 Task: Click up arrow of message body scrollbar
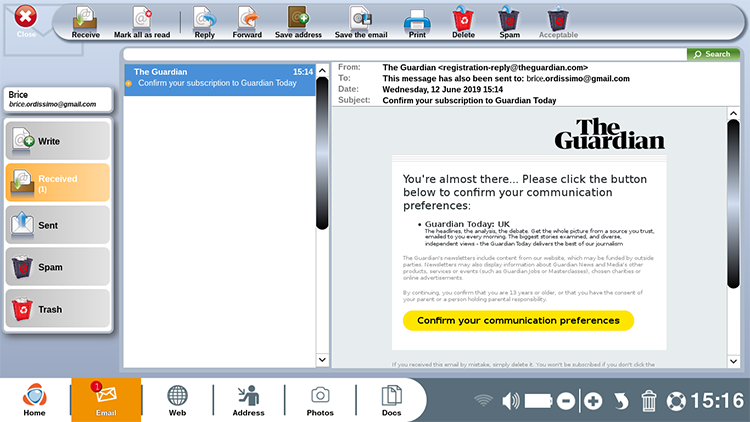click(733, 114)
